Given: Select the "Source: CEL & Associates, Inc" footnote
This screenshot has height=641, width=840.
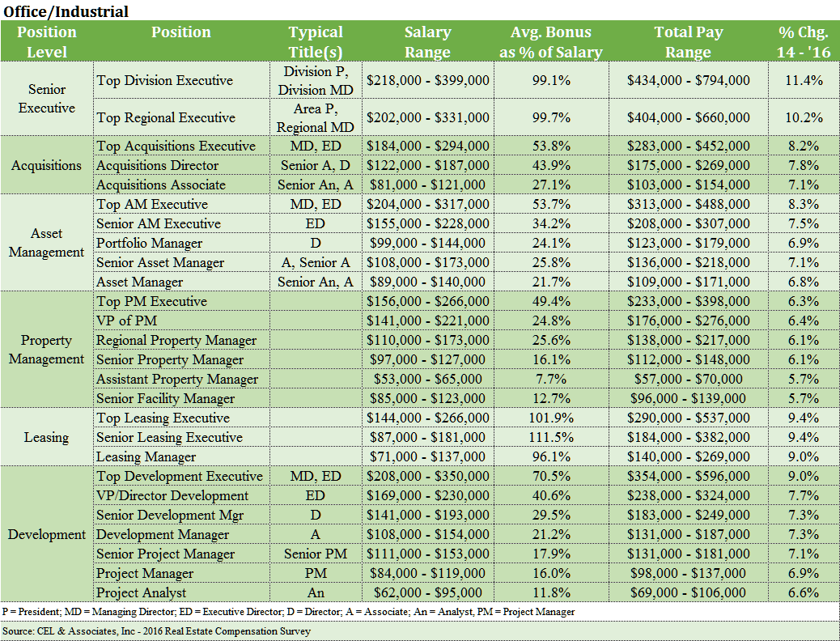Looking at the screenshot, I should pos(156,631).
